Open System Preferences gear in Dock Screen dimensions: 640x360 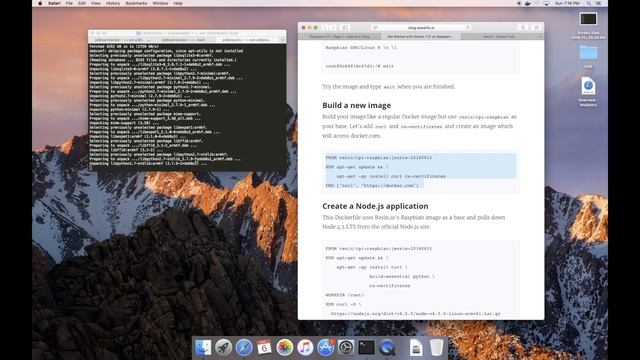tap(346, 347)
